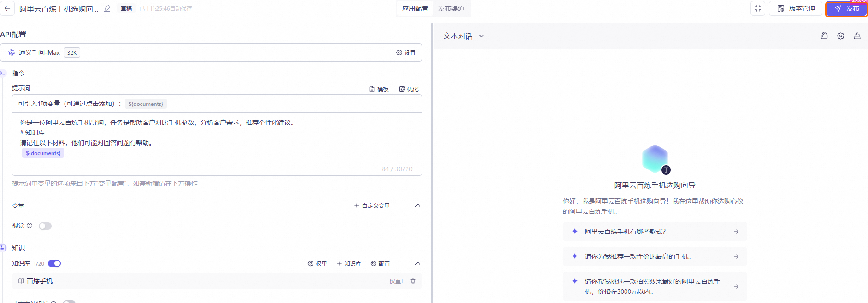
Task: Click the ${documents} tag inside prompt text
Action: point(43,153)
